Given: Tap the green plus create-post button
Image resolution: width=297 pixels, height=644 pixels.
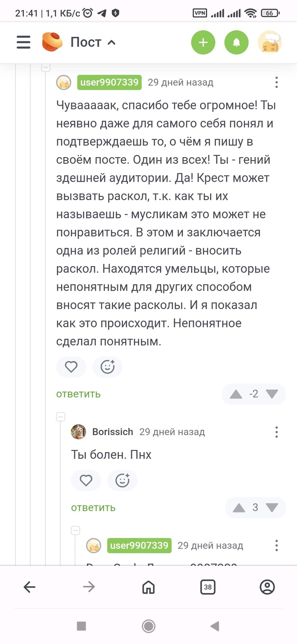Looking at the screenshot, I should 203,42.
